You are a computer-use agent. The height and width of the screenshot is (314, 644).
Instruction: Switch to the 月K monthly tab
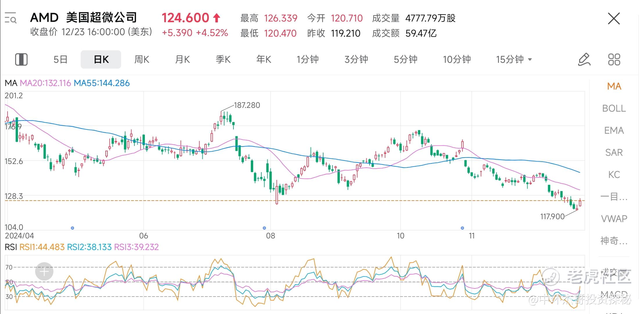182,59
